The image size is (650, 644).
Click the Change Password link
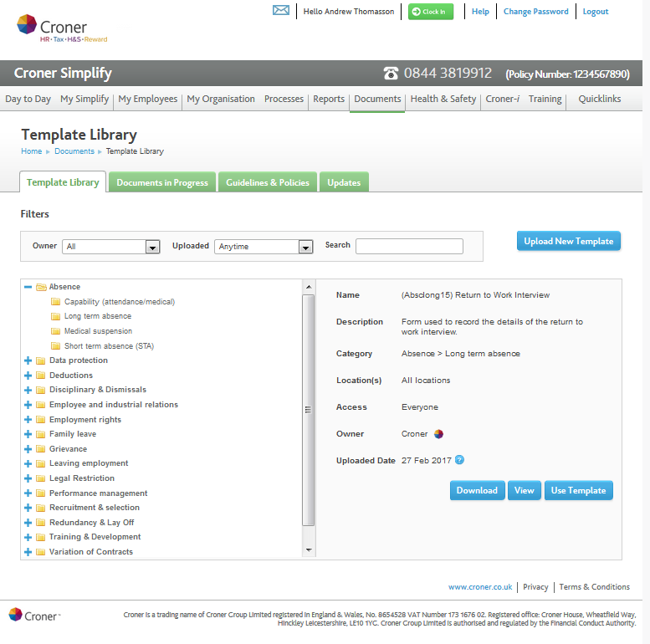(x=535, y=12)
